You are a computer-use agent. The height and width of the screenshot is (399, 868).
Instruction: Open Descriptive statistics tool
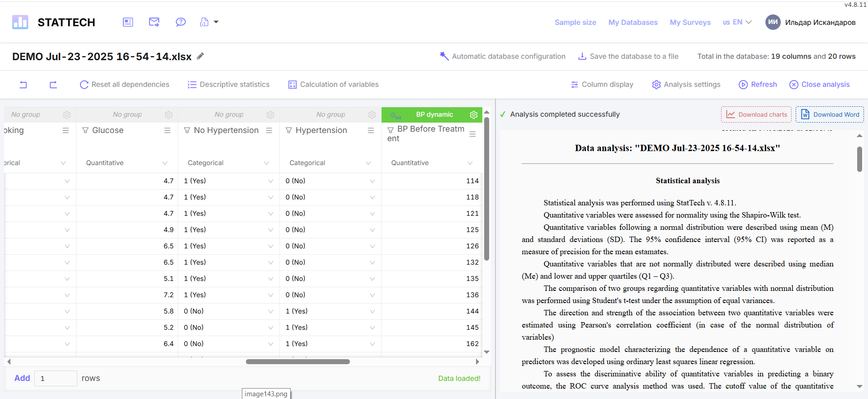[229, 85]
